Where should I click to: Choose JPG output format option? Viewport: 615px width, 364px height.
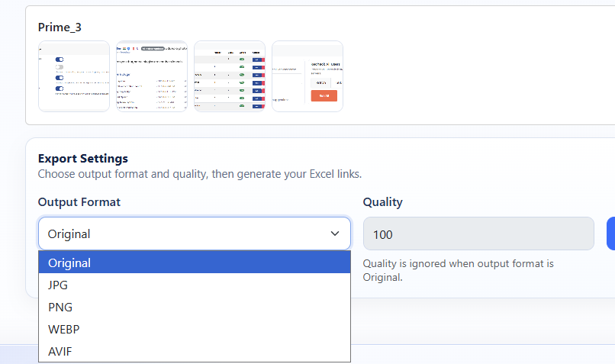pos(194,285)
